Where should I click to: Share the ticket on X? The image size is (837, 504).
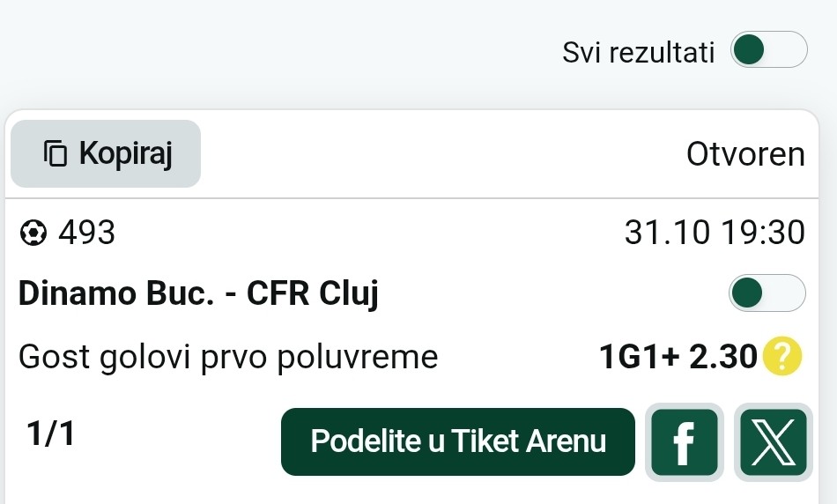point(773,442)
